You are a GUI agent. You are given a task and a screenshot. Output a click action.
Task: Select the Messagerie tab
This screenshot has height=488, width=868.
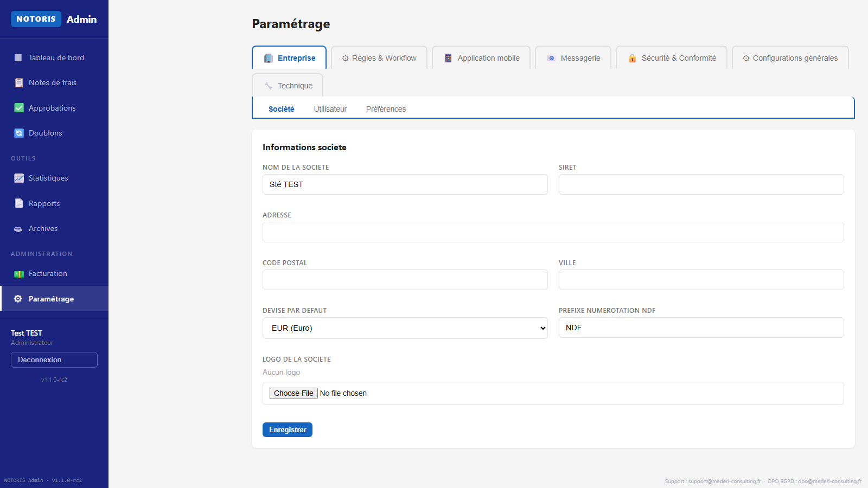573,58
